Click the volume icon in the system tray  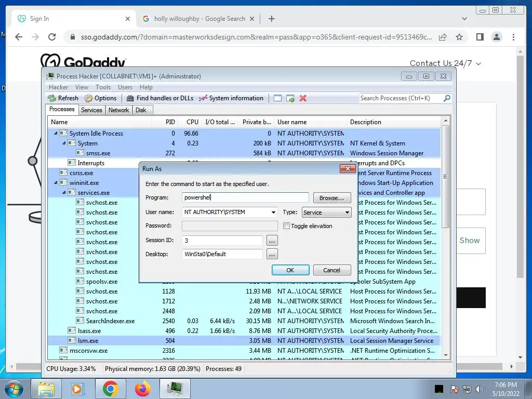480,389
